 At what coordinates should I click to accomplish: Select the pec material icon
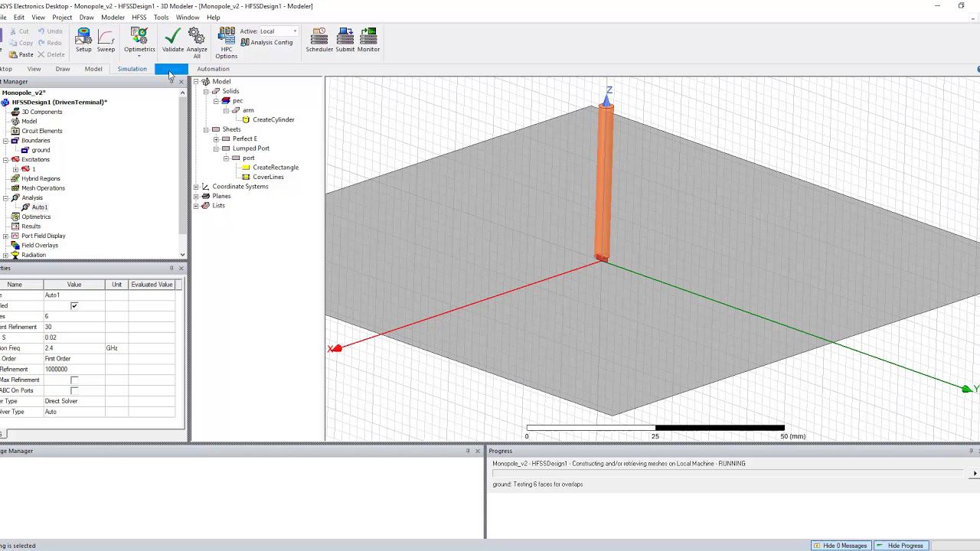click(226, 100)
